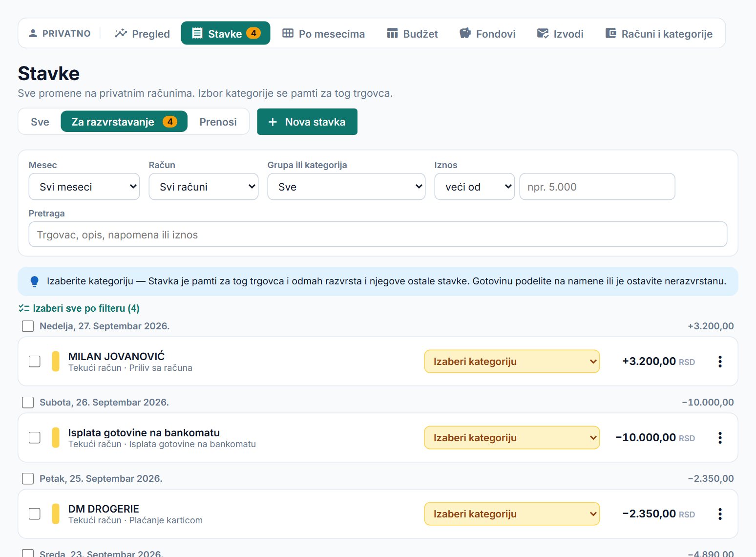The height and width of the screenshot is (557, 756).
Task: Open the Mesec dropdown showing Svi meseci
Action: tap(84, 187)
